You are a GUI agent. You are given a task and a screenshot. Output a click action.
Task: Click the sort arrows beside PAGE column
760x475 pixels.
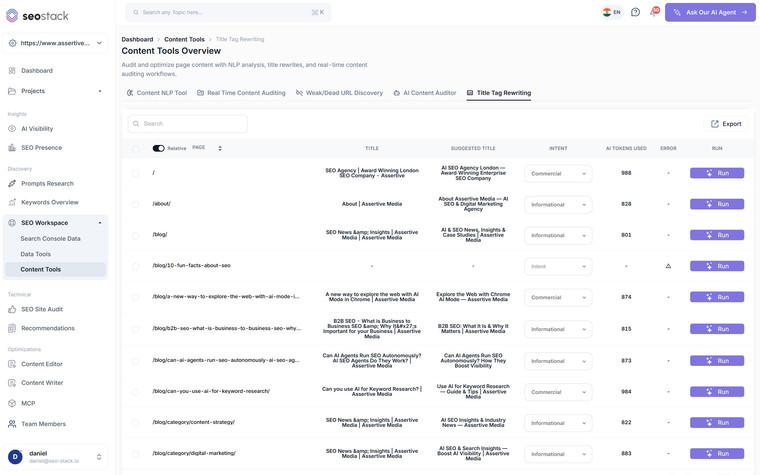point(220,148)
